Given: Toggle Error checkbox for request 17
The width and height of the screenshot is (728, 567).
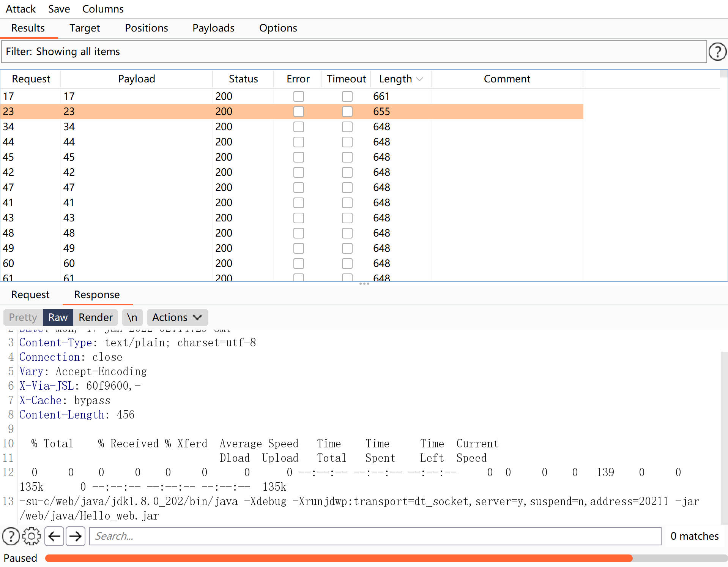Looking at the screenshot, I should tap(299, 96).
